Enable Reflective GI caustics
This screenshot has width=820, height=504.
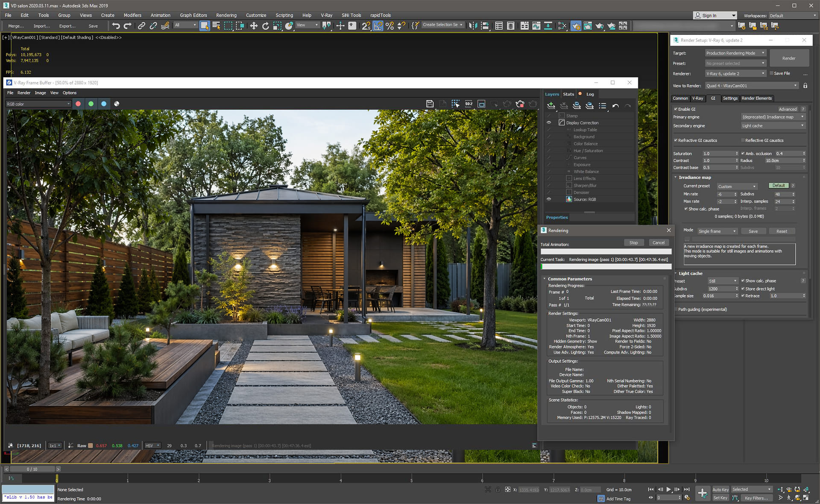743,140
